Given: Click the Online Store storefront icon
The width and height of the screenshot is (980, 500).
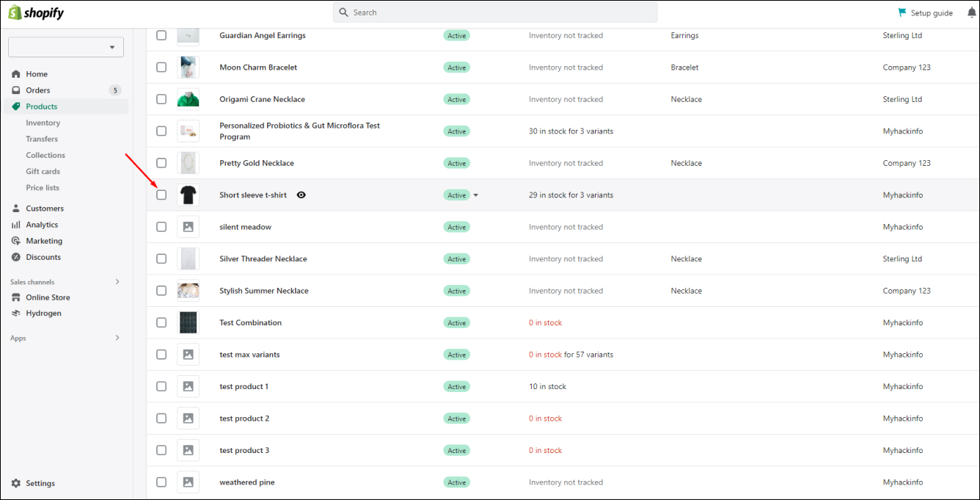Looking at the screenshot, I should click(x=16, y=297).
